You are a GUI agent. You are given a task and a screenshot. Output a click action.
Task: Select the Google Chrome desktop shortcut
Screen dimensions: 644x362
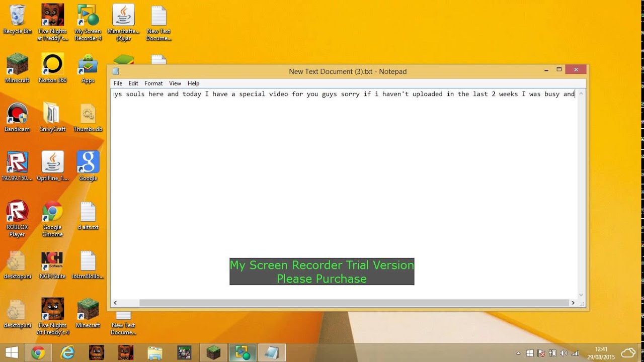53,219
